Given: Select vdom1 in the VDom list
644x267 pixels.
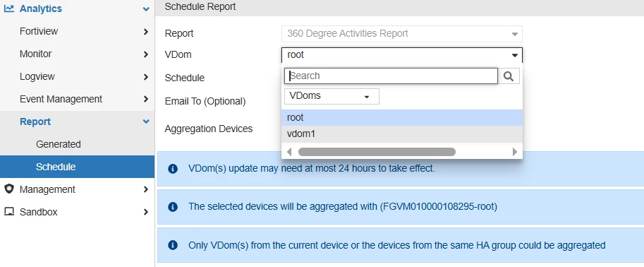Looking at the screenshot, I should pyautogui.click(x=401, y=134).
